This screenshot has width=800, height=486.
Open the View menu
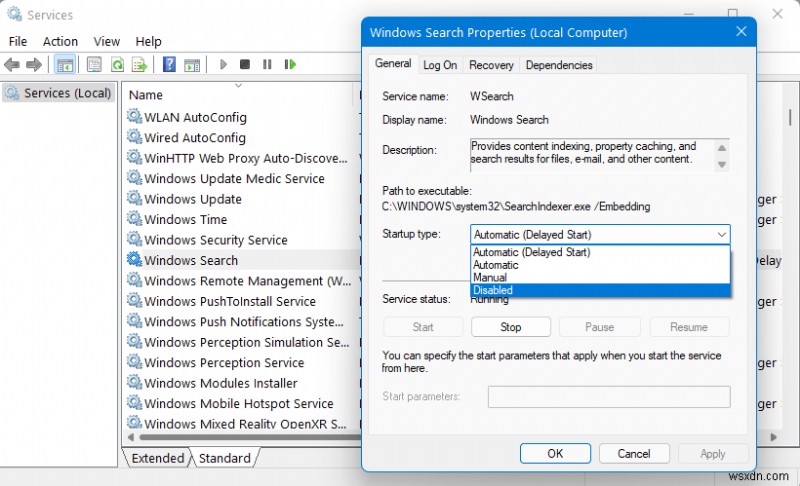(x=107, y=41)
